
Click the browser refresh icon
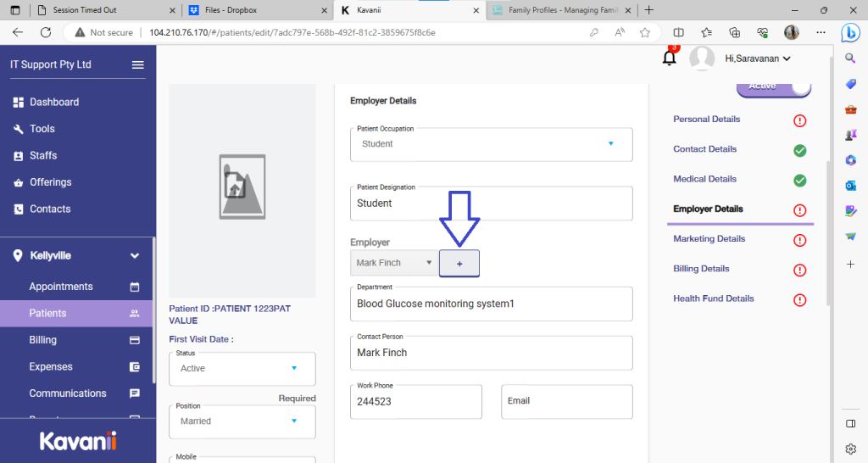point(46,32)
